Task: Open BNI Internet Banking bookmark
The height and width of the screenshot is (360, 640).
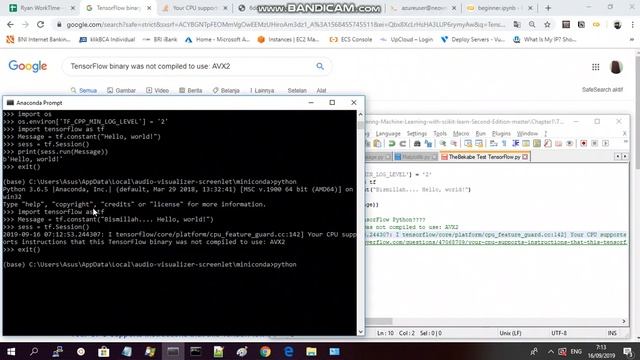Action: (x=39, y=40)
